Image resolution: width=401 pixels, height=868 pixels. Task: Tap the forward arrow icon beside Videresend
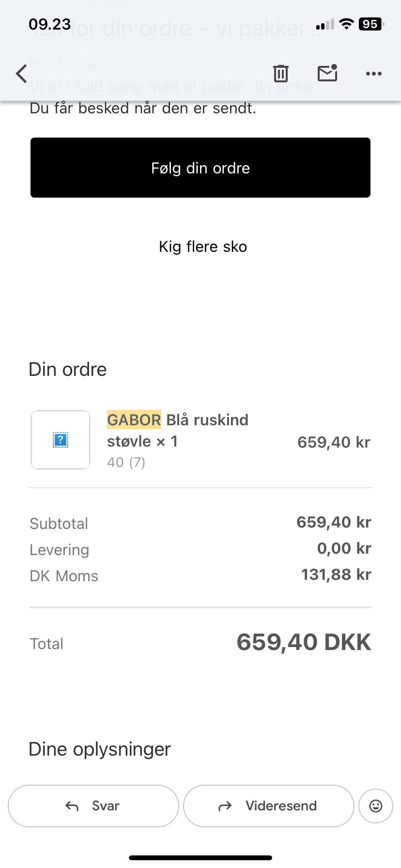click(x=225, y=806)
